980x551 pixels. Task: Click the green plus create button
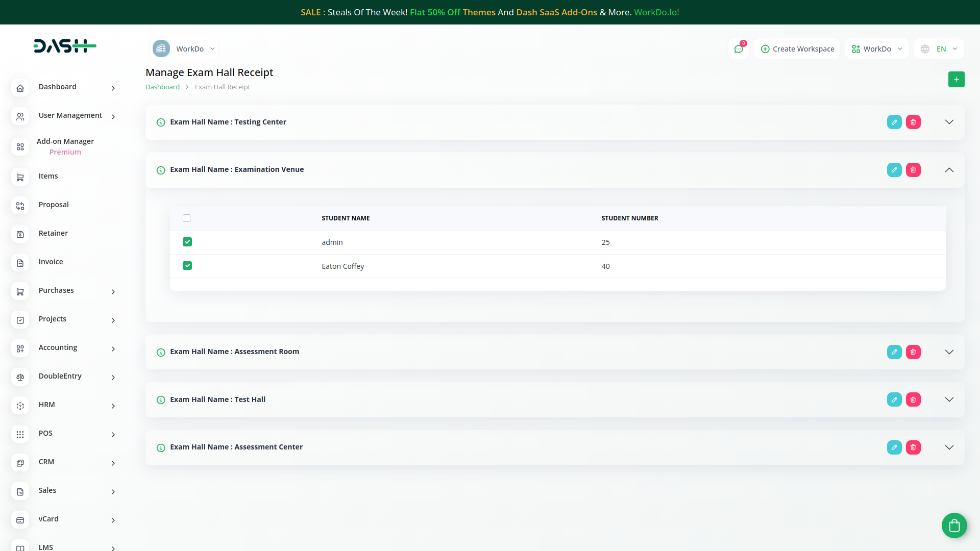[x=956, y=80]
